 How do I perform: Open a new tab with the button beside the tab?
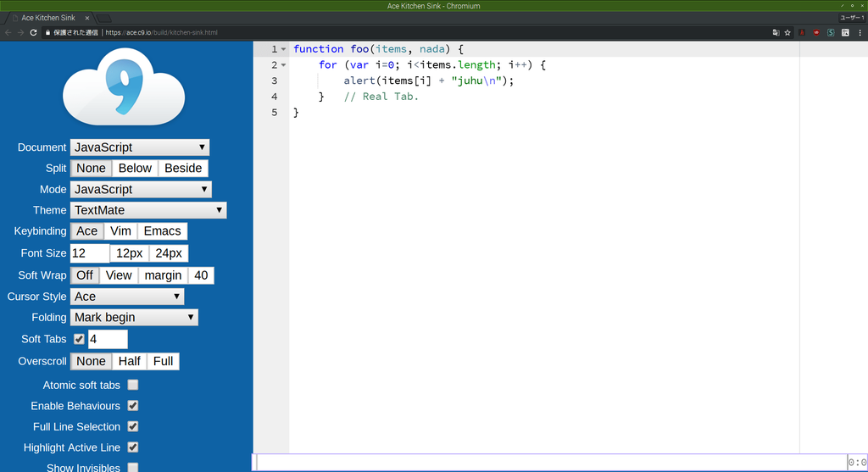[x=104, y=19]
